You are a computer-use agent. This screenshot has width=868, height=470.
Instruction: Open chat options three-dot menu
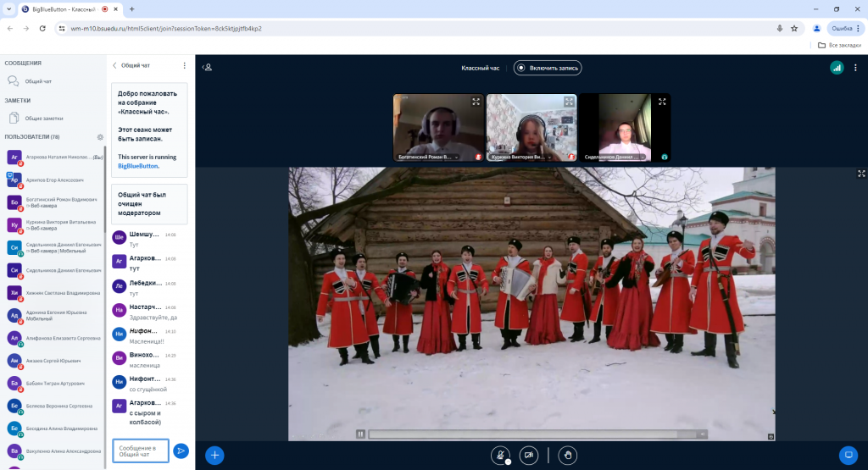tap(184, 65)
